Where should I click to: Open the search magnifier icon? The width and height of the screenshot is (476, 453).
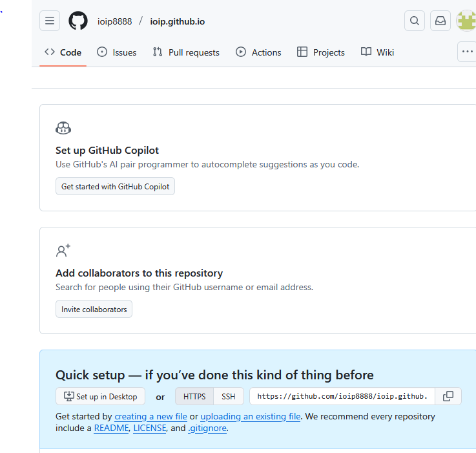pos(415,21)
